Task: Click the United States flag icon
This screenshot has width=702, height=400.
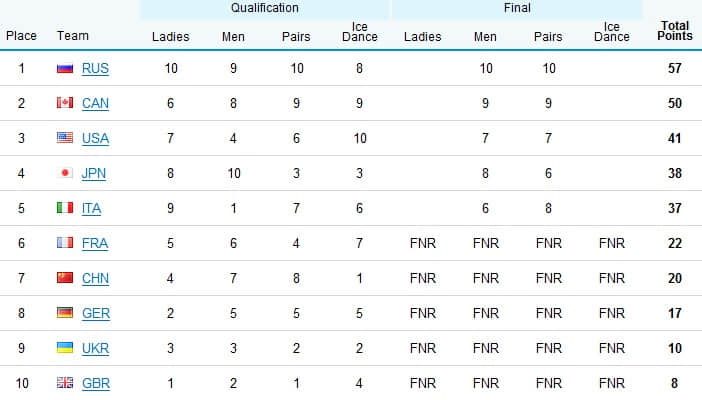Action: tap(65, 138)
